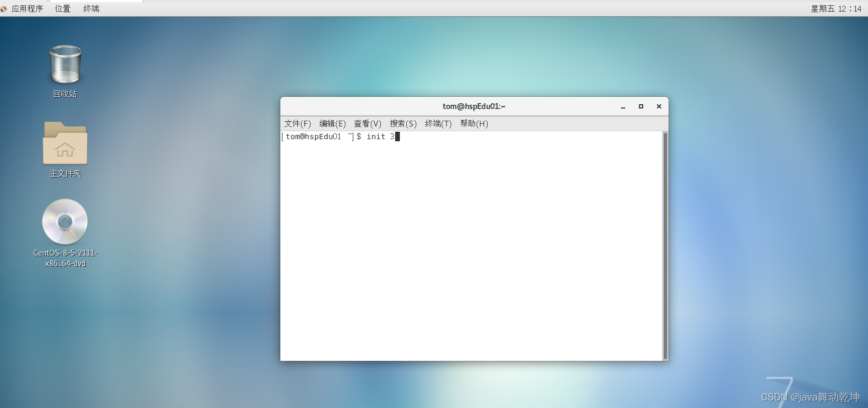Open the 位置 places menu

[x=62, y=8]
